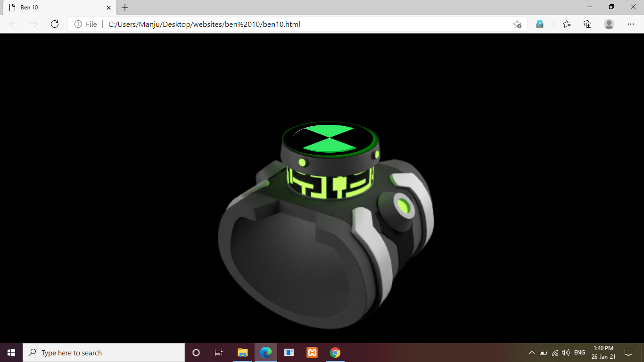Open Task View on the taskbar
This screenshot has height=362, width=644.
tap(218, 352)
